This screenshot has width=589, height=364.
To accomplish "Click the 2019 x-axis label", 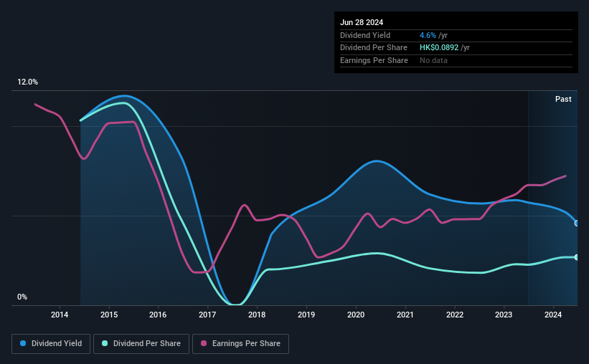I will click(x=306, y=315).
